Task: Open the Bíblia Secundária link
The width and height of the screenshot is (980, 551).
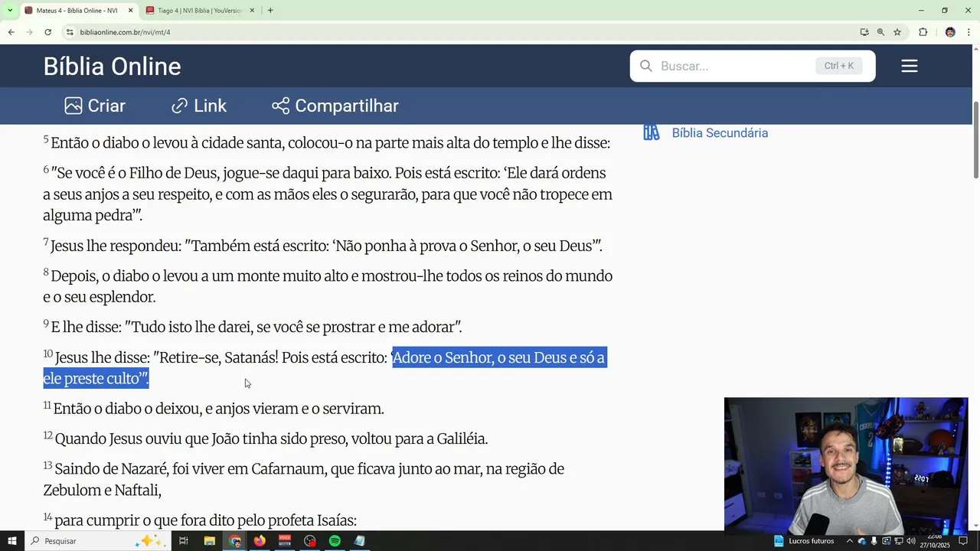Action: point(720,133)
